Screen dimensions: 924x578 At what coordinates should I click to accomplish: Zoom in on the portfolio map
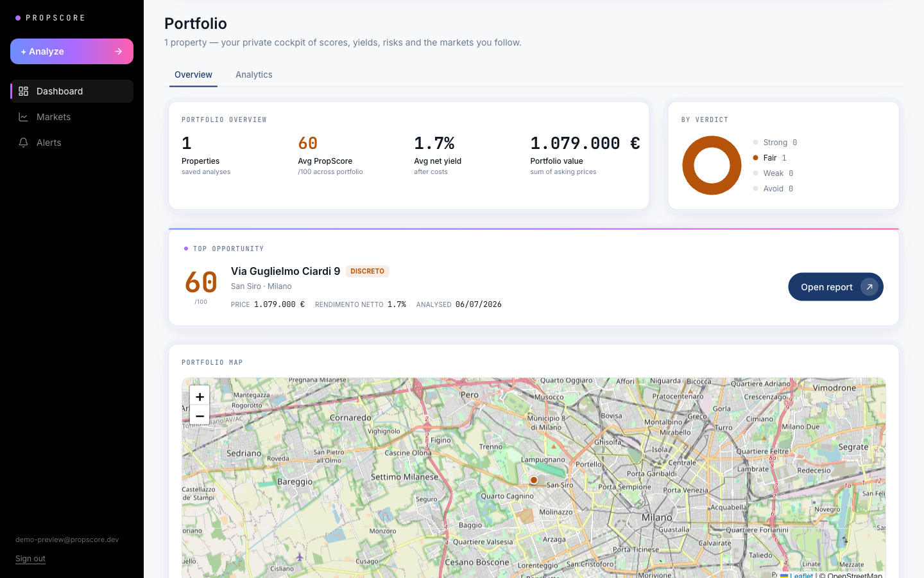pos(200,396)
